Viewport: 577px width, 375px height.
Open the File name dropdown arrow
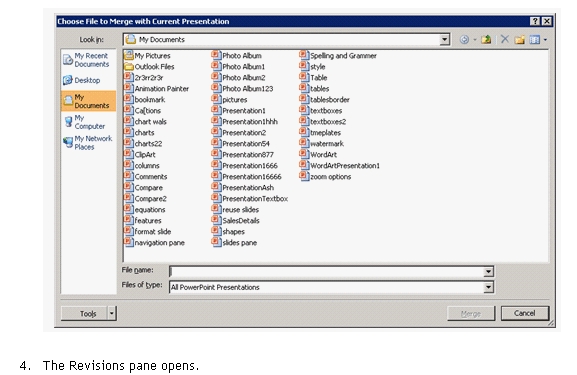pos(488,272)
